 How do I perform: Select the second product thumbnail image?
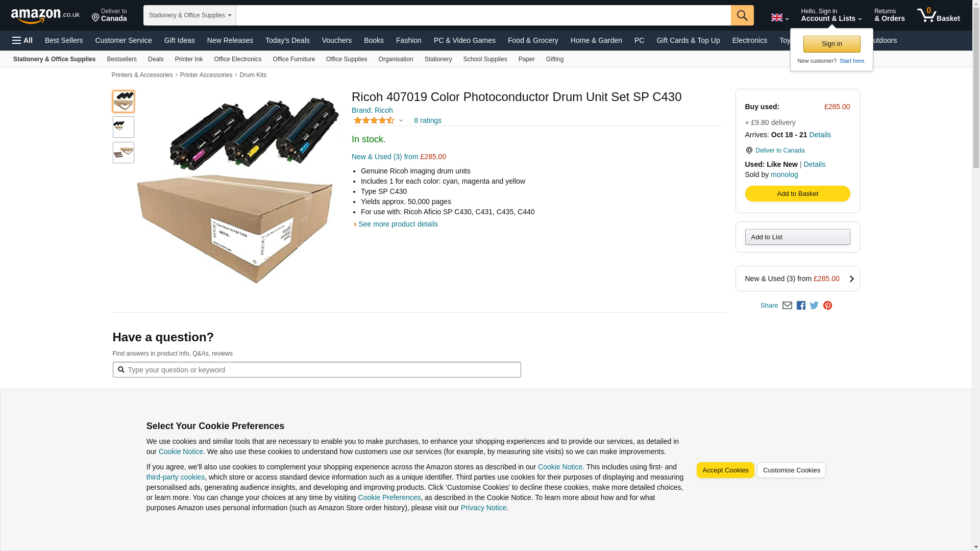[123, 127]
